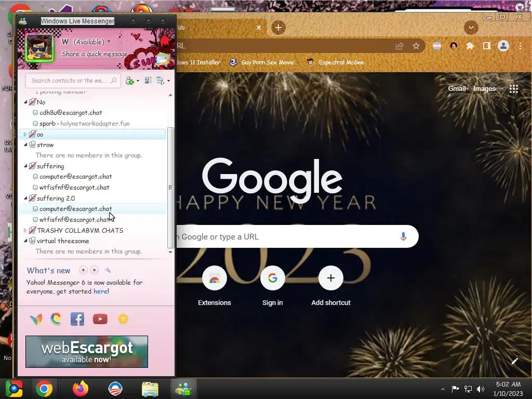Select contact sporb - holynetworkadapter.fun

(x=85, y=124)
